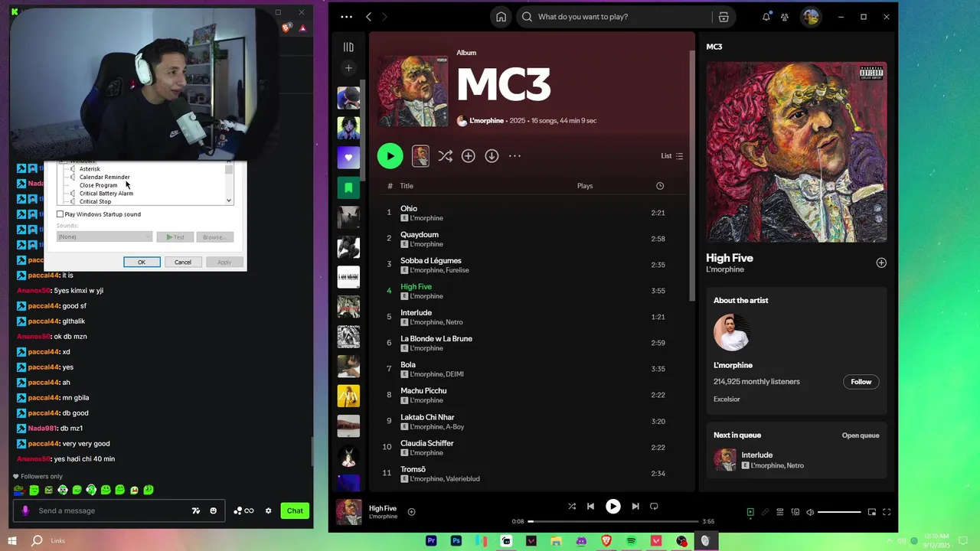Open Photoshop from the taskbar
The width and height of the screenshot is (980, 551).
point(456,541)
